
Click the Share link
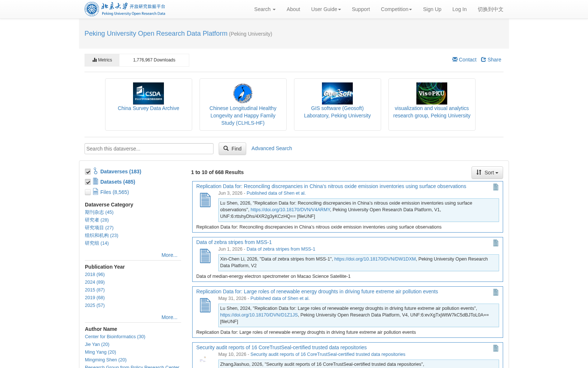coord(491,60)
